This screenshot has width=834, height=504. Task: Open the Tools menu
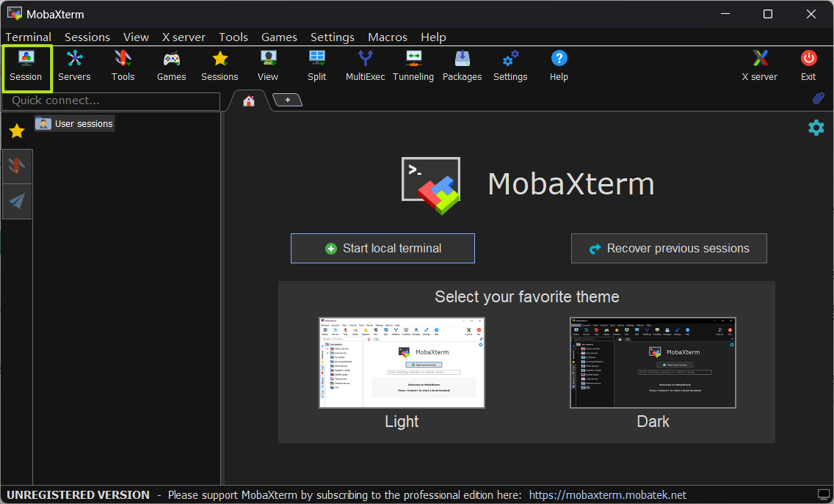click(x=233, y=37)
